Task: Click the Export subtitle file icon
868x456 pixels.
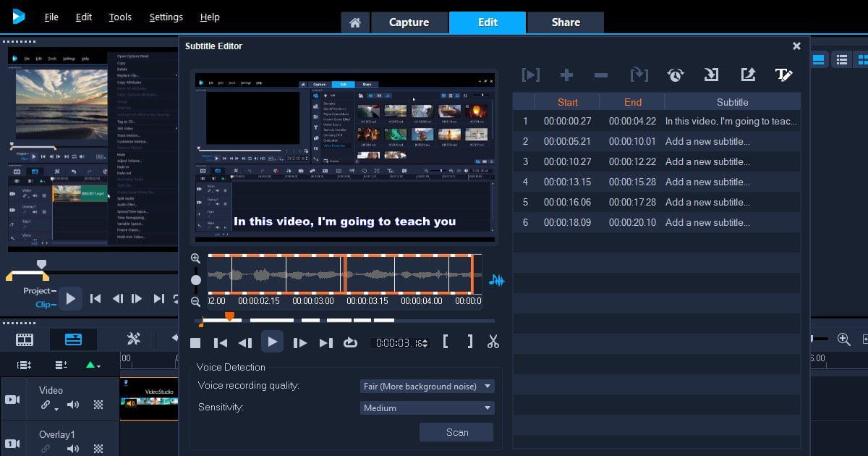Action: (x=747, y=75)
